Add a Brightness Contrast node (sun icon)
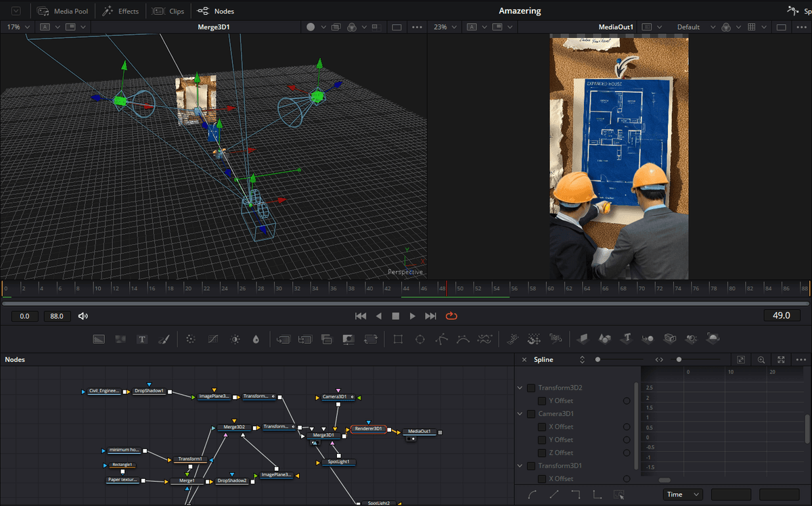Image resolution: width=812 pixels, height=506 pixels. (x=235, y=339)
